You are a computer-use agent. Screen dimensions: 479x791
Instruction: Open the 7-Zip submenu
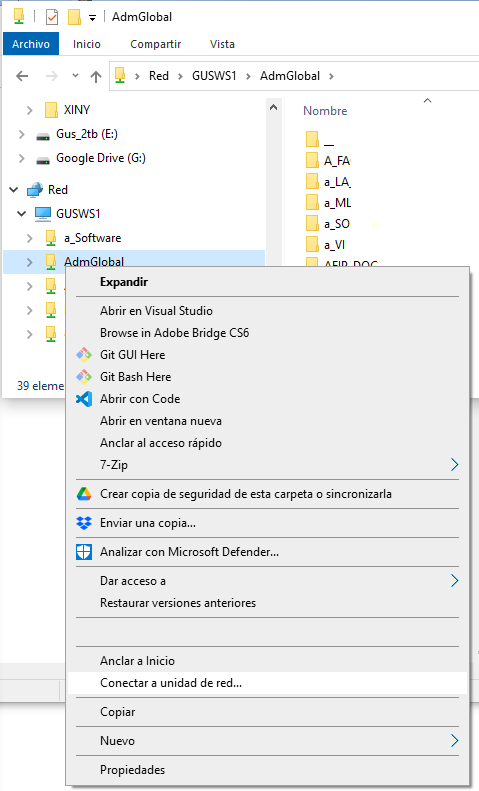tap(267, 465)
